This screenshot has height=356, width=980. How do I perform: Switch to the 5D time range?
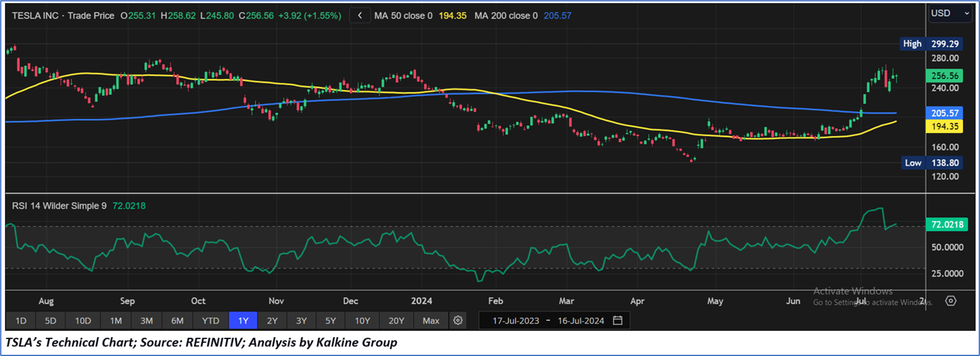pos(51,321)
